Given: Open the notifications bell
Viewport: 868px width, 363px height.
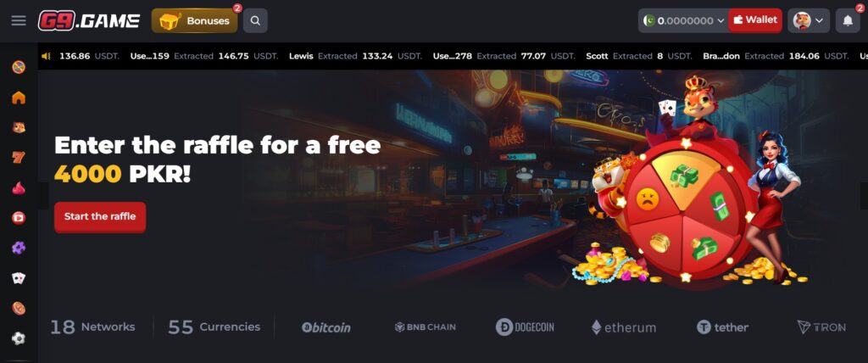Looking at the screenshot, I should tap(848, 20).
